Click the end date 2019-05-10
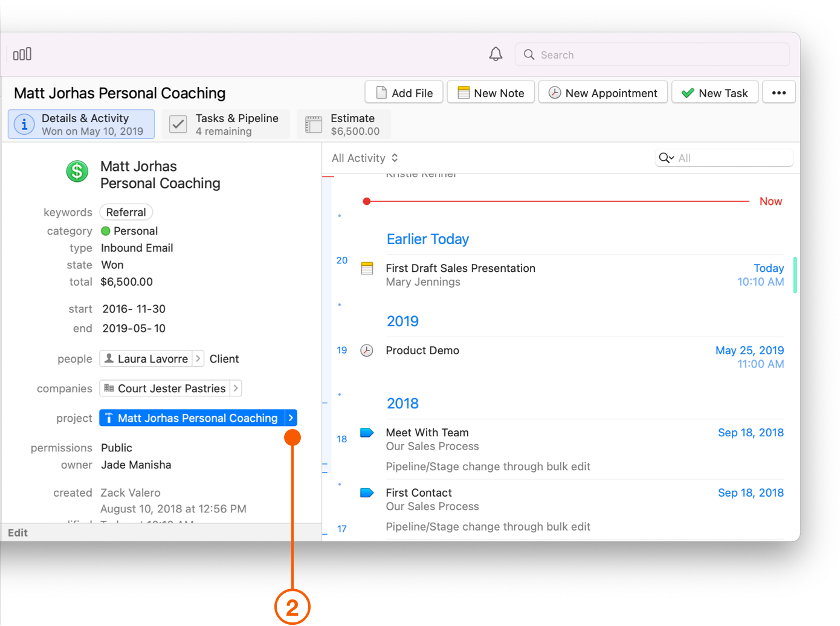This screenshot has width=840, height=626. click(134, 328)
